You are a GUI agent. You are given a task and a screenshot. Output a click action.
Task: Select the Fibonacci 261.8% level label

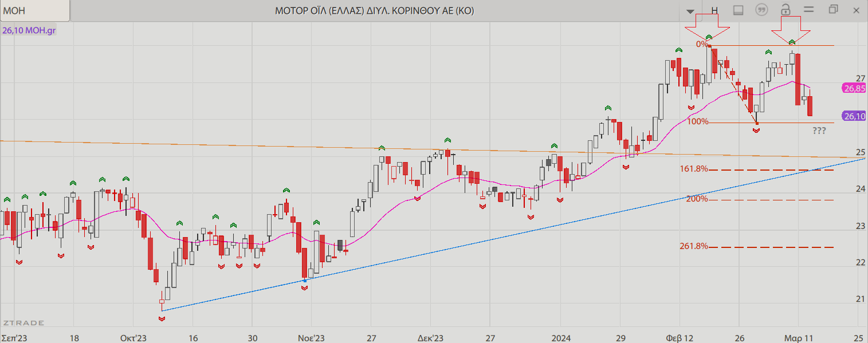click(694, 246)
